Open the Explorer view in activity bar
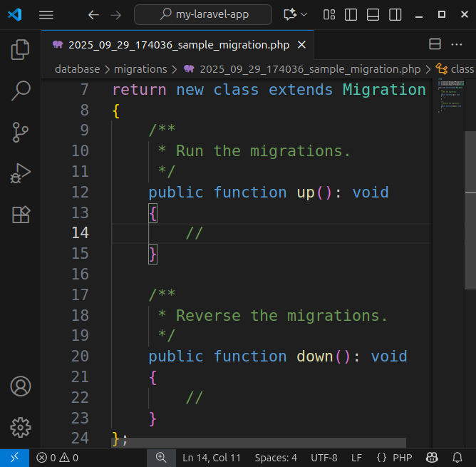Viewport: 476px width, 467px height. (x=21, y=49)
